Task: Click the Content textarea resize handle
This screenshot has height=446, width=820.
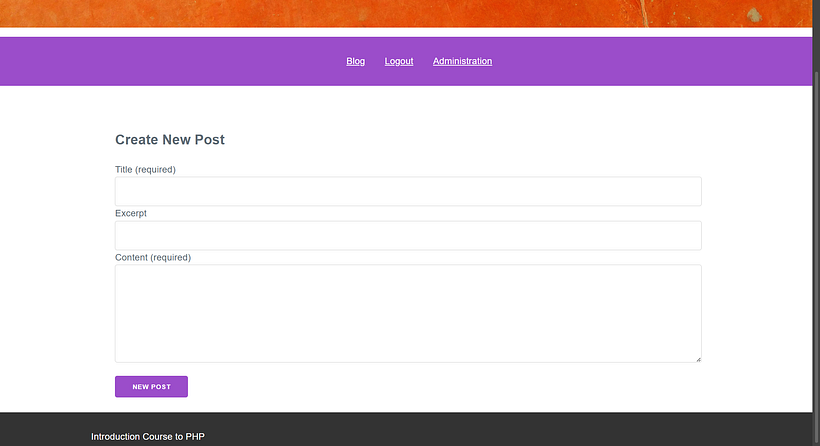Action: coord(698,359)
